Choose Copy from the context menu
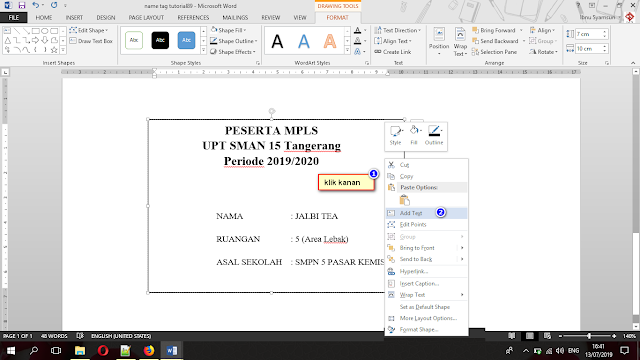Image resolution: width=640 pixels, height=360 pixels. 426,176
